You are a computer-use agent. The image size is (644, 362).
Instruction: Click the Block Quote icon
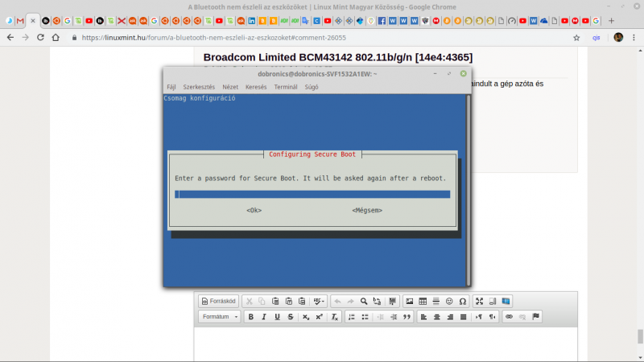407,317
